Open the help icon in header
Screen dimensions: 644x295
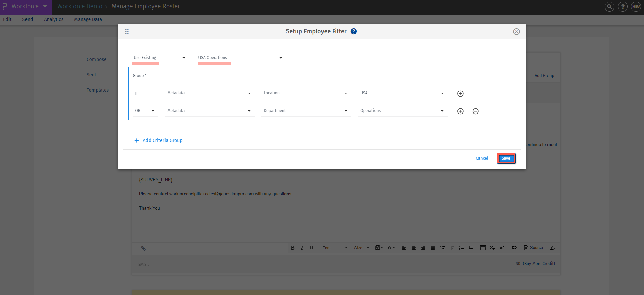623,6
